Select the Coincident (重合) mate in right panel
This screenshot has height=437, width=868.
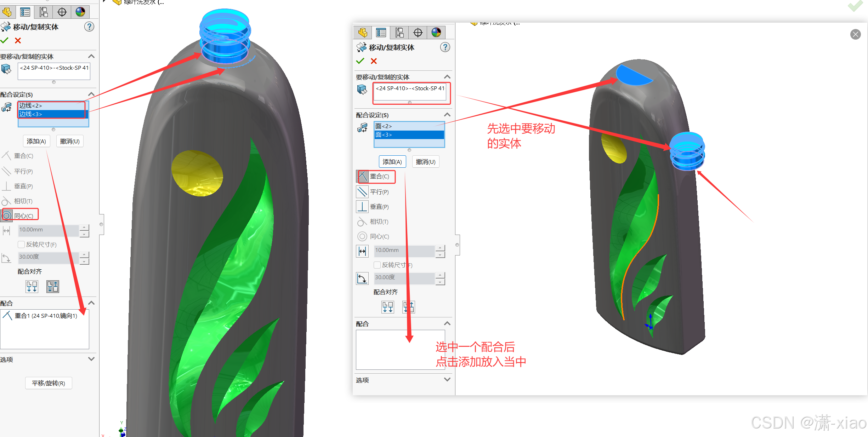tap(362, 176)
